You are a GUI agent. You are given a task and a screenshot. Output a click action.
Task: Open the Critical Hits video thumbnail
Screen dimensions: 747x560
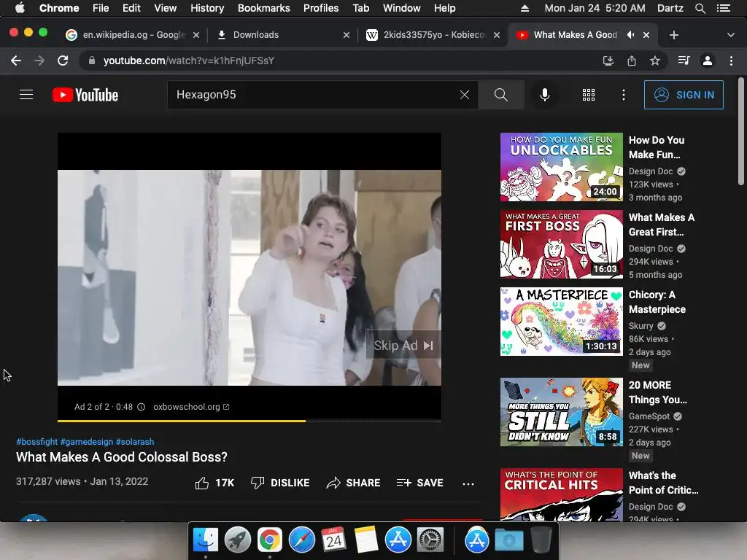click(x=561, y=494)
